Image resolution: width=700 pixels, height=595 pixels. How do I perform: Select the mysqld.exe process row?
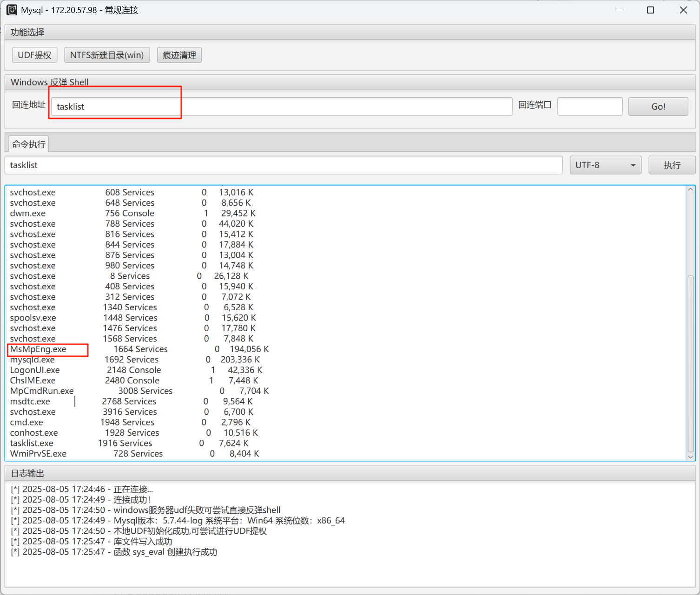[x=135, y=360]
